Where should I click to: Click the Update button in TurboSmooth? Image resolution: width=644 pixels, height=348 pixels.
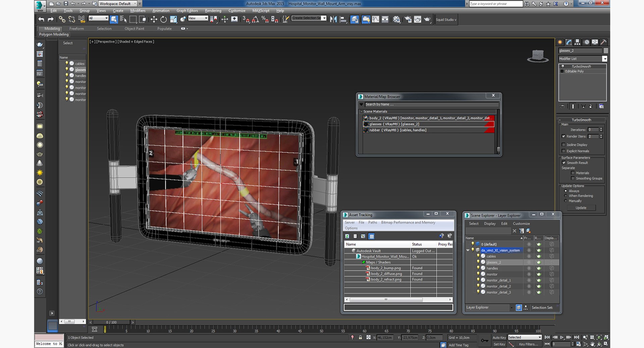(x=581, y=208)
